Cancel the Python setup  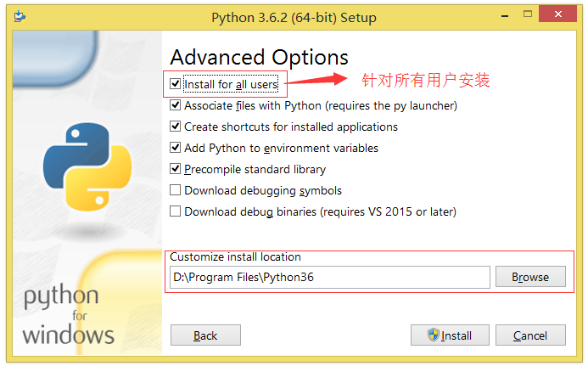tap(530, 335)
